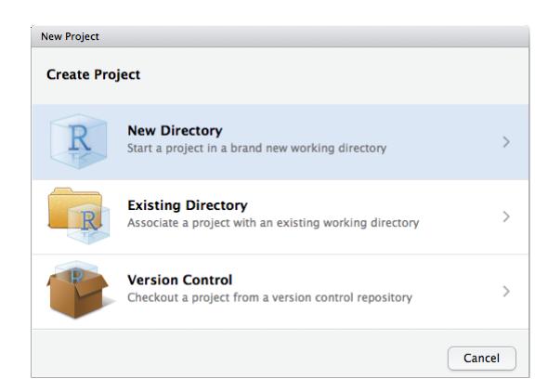Click the blue R cube New Directory icon
548x392 pixels.
pyautogui.click(x=78, y=141)
